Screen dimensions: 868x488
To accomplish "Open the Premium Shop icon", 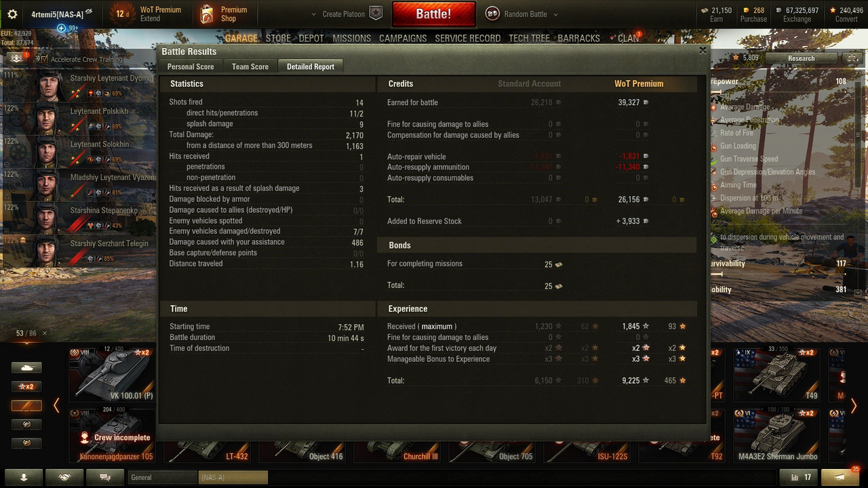I will 207,14.
